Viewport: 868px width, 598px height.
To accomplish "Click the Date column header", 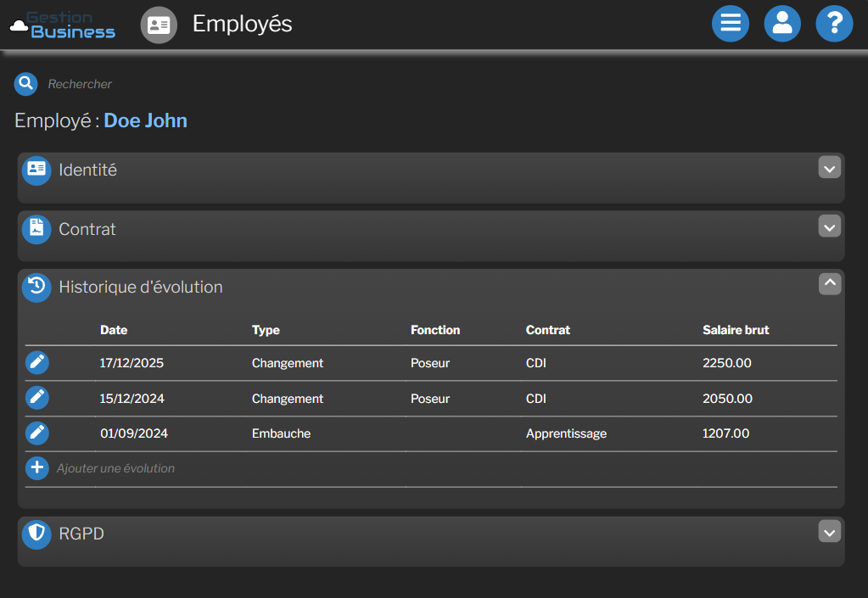I will click(114, 330).
